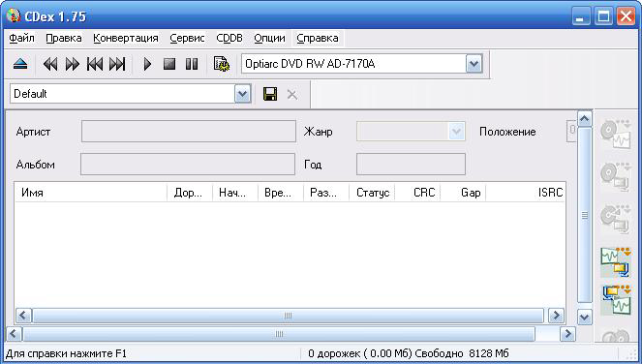Click the lower window left scroll arrow

pyautogui.click(x=14, y=334)
